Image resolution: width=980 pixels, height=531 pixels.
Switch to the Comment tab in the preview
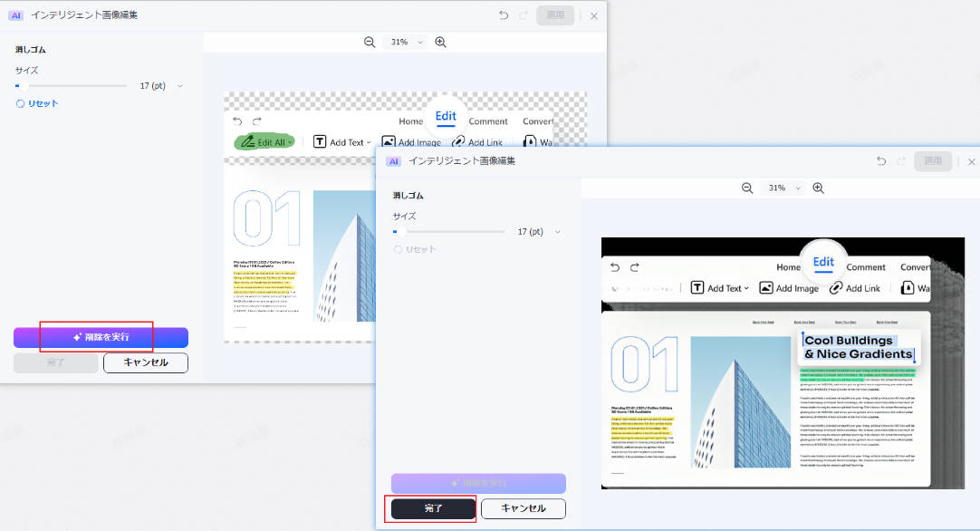(866, 266)
